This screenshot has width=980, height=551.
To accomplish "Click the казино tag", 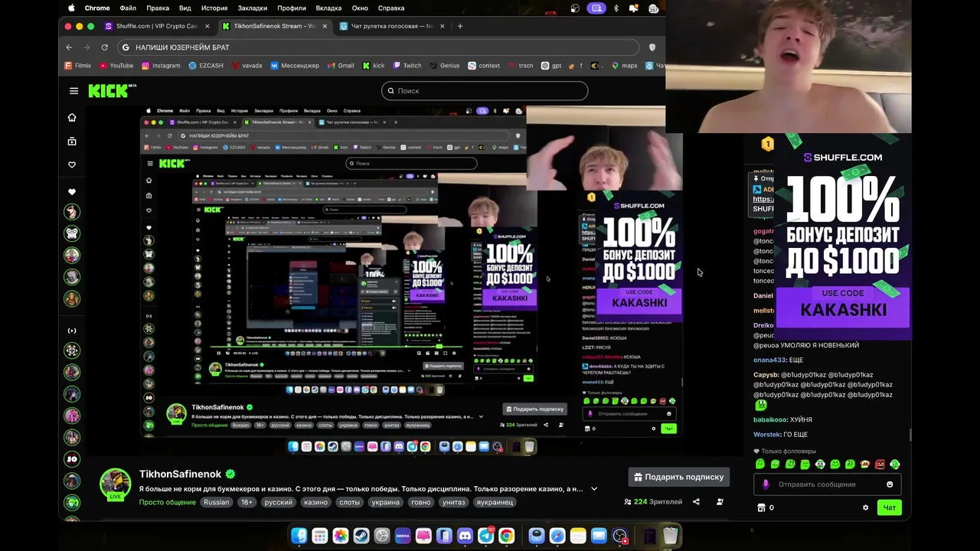I will (315, 502).
